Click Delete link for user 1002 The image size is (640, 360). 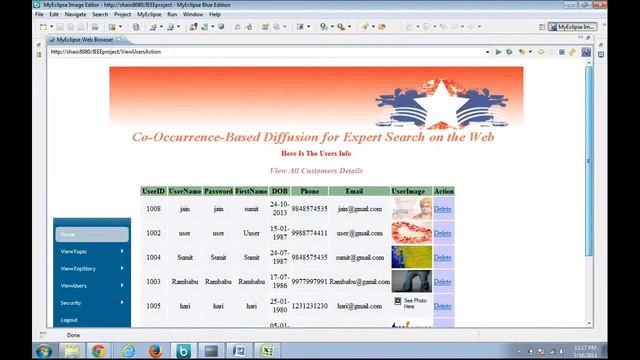[442, 233]
